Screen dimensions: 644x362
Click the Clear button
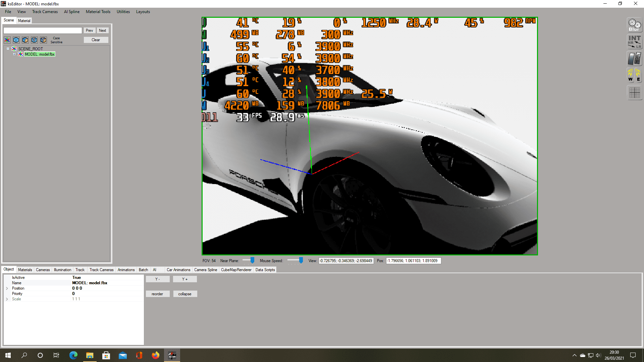[96, 40]
